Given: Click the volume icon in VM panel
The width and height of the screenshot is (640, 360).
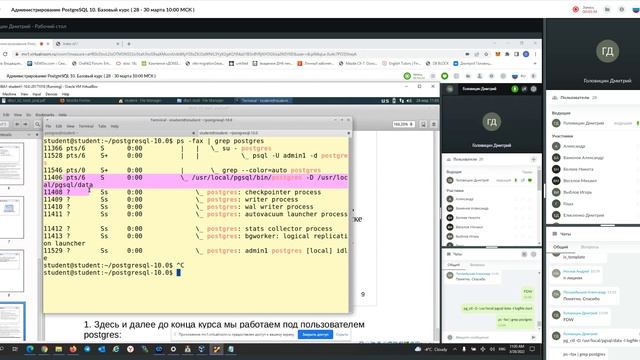Looking at the screenshot, I should (x=409, y=100).
